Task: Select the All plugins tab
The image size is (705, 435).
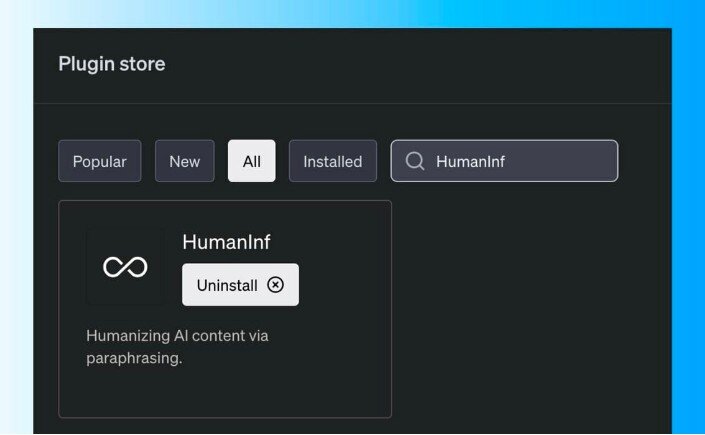Action: (x=251, y=161)
